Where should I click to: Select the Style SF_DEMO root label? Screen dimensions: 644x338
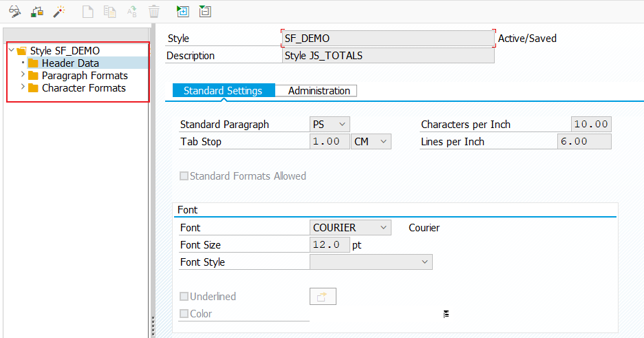click(65, 51)
